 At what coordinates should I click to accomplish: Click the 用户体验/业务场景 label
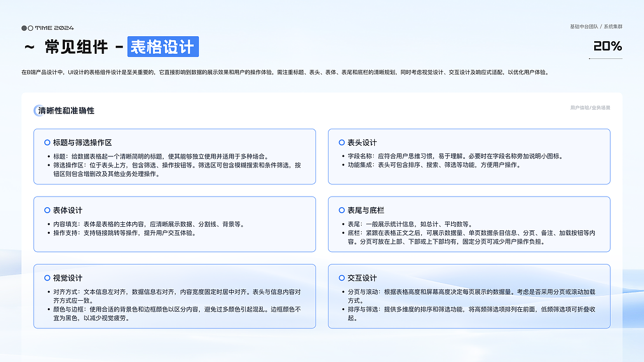tap(590, 108)
